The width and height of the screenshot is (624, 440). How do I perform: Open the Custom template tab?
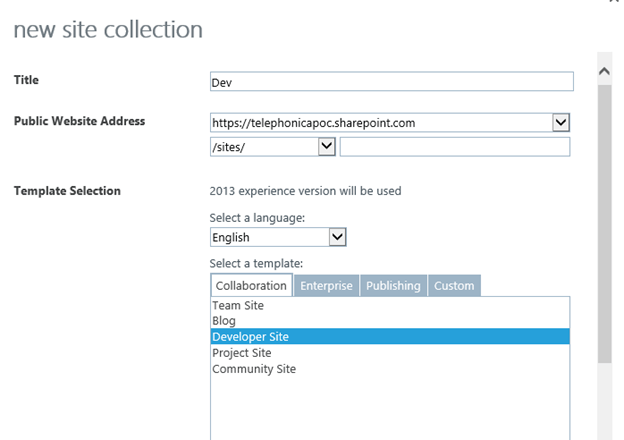point(454,285)
